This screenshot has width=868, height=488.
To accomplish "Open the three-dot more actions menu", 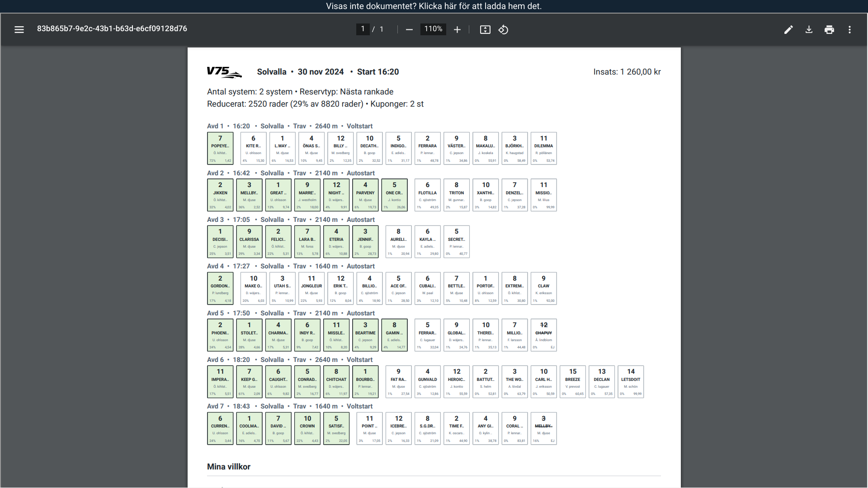I will (x=849, y=29).
